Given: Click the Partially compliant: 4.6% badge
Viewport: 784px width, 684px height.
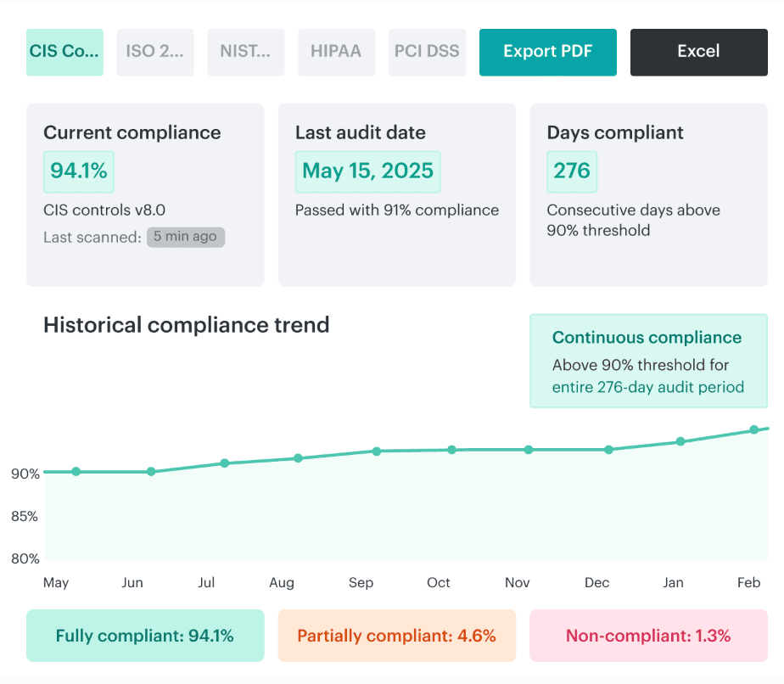Looking at the screenshot, I should click(x=397, y=636).
